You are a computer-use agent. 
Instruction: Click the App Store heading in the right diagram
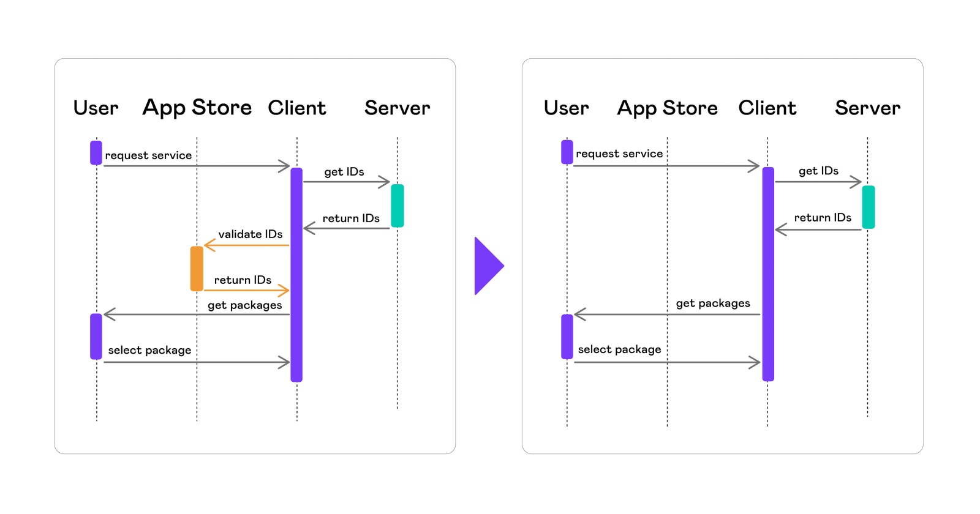point(667,108)
